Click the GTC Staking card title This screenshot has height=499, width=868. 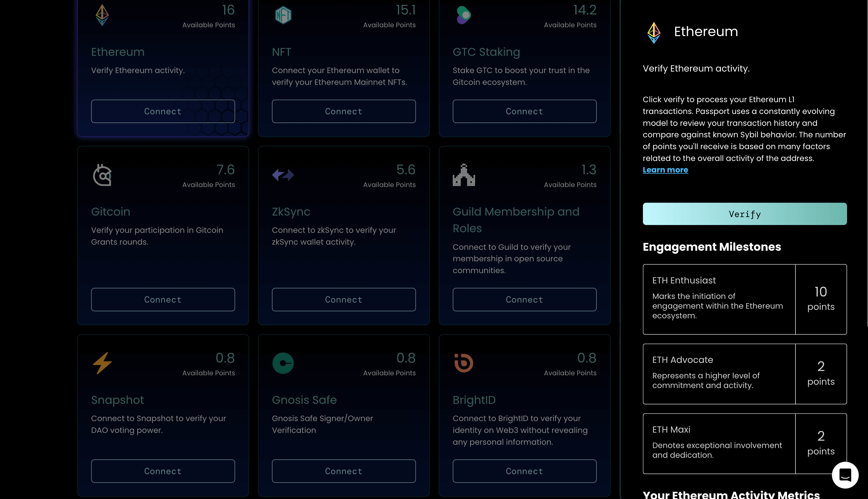point(486,52)
